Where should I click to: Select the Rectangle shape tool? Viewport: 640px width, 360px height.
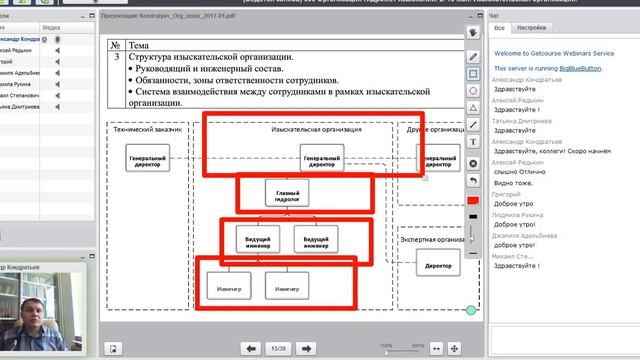473,74
